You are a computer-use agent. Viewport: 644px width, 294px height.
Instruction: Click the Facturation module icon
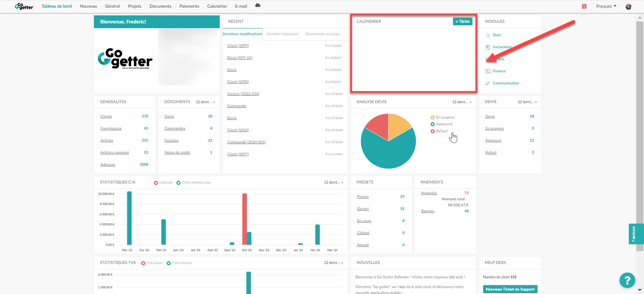click(x=488, y=47)
